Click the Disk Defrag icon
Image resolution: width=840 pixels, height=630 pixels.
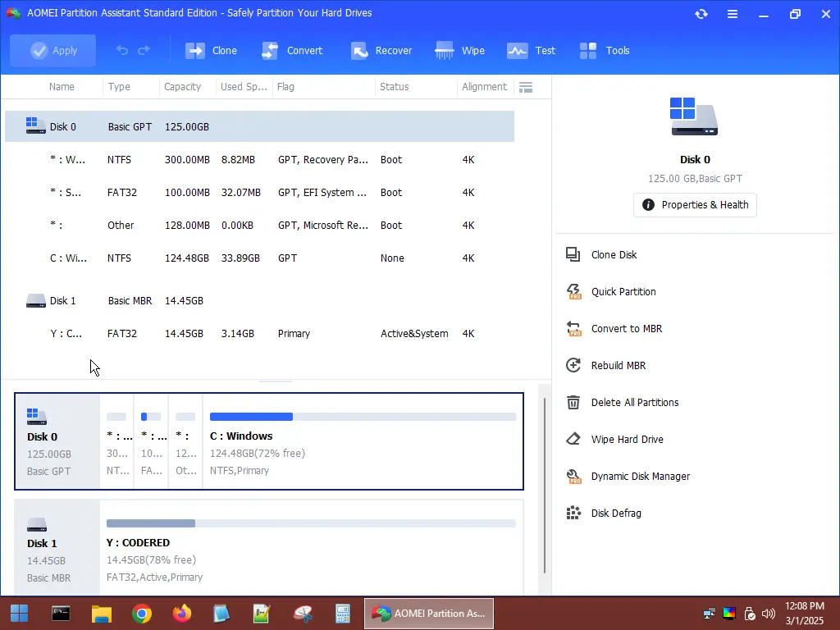point(573,514)
